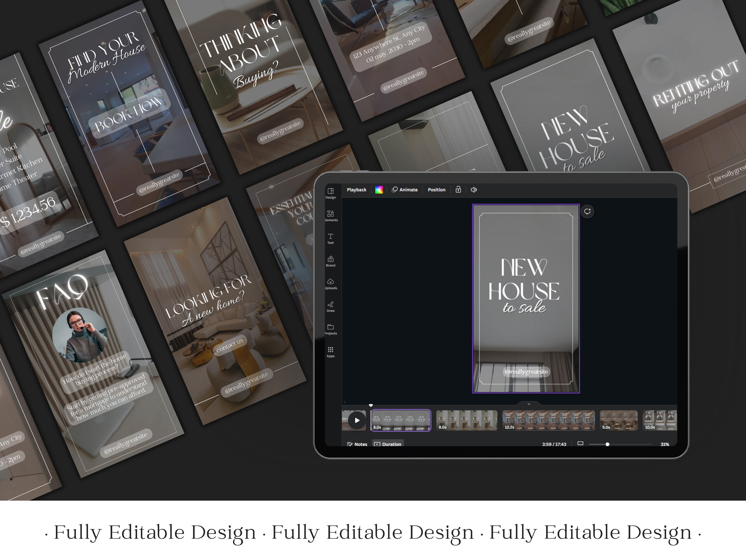Screen dimensions: 746x560
Task: Switch to the Playback tab
Action: coord(357,190)
